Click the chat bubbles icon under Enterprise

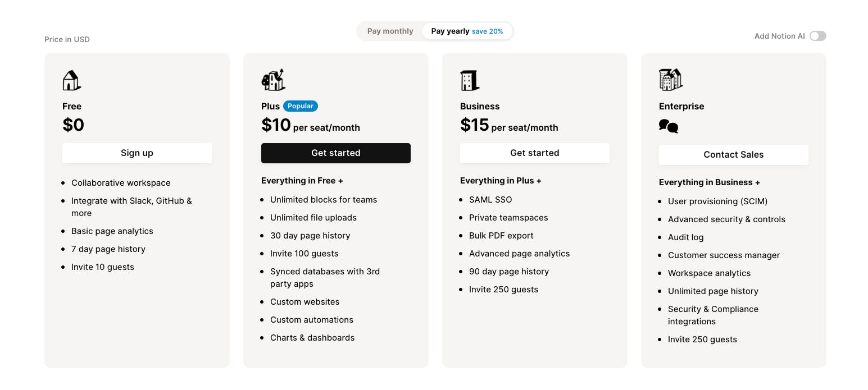tap(668, 126)
